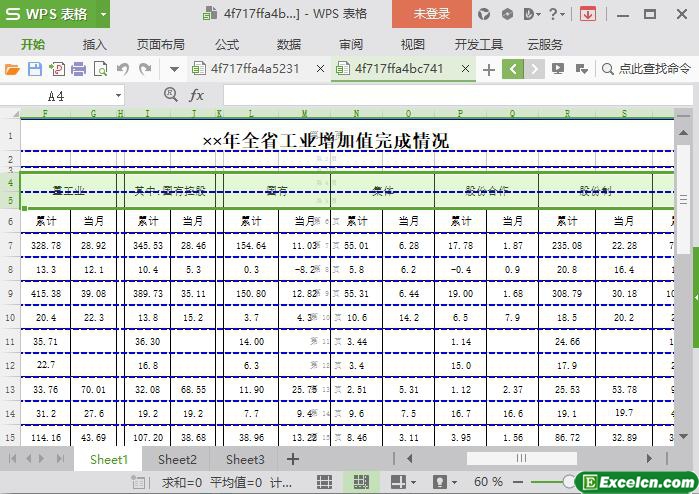Expand the Name Box dropdown arrow
699x494 pixels.
click(118, 96)
